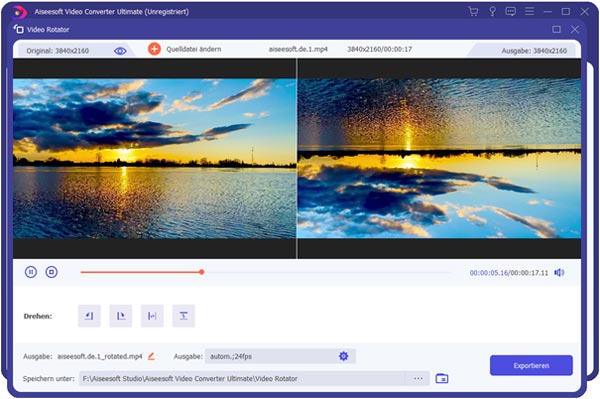The height and width of the screenshot is (399, 600).
Task: Click the Ausgabe format field autom.;24fps
Action: point(280,356)
